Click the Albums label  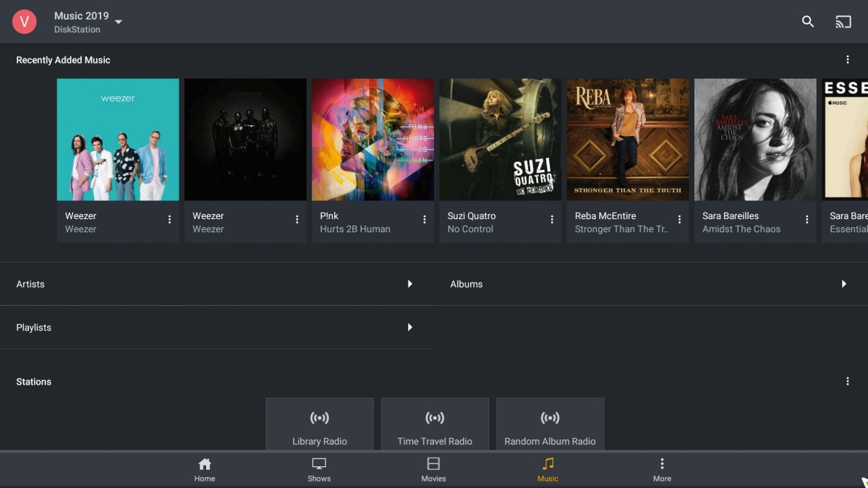point(467,284)
